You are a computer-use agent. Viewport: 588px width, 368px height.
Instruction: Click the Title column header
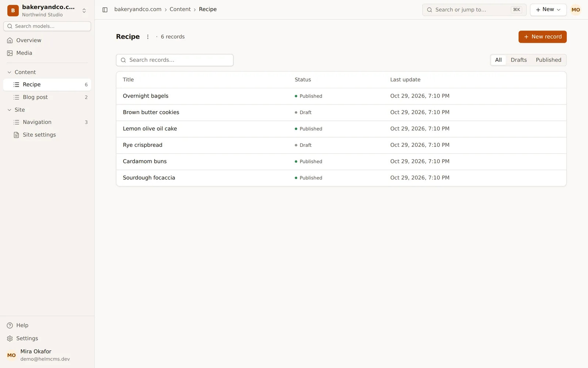(x=128, y=80)
